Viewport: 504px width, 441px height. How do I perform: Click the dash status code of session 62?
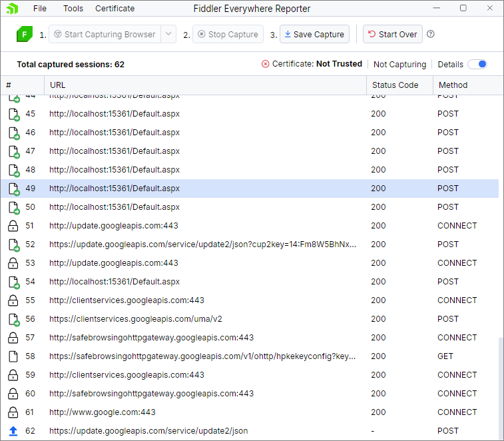373,431
